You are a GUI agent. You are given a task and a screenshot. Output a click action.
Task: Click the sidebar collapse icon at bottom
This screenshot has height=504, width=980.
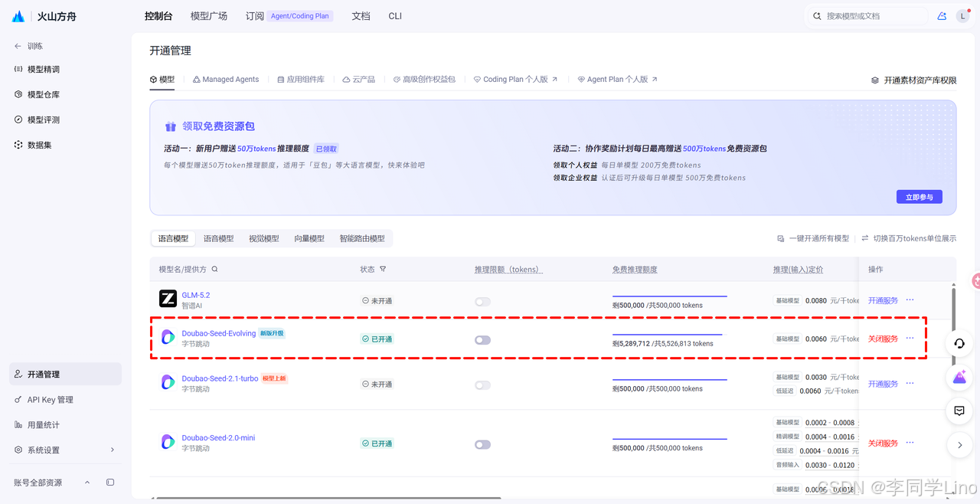point(110,483)
